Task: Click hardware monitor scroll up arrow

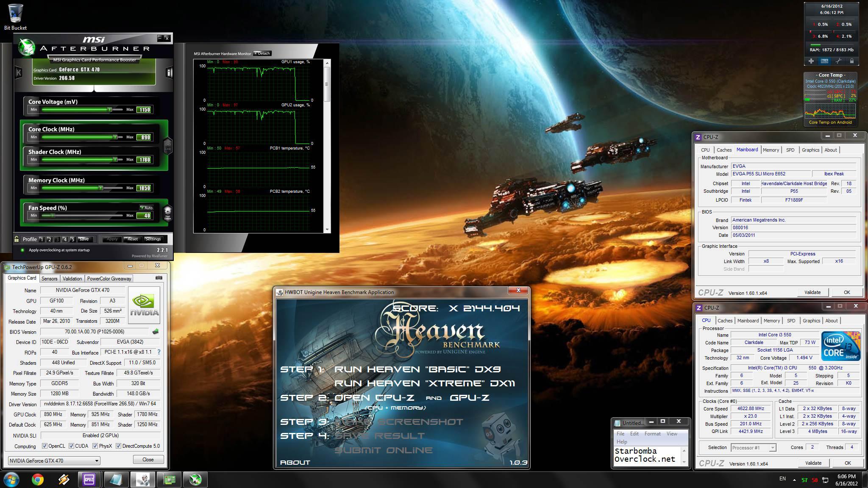Action: tap(327, 62)
